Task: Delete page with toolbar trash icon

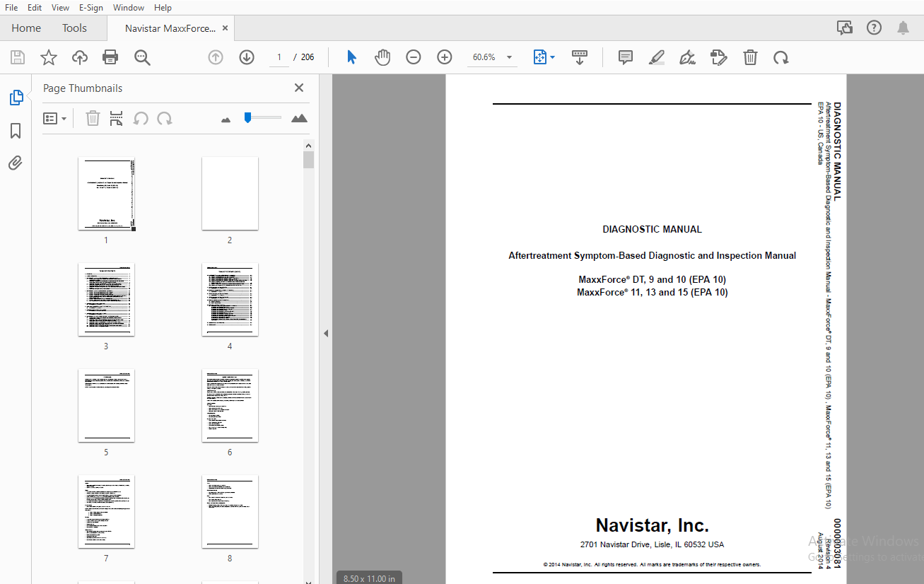Action: click(x=750, y=57)
